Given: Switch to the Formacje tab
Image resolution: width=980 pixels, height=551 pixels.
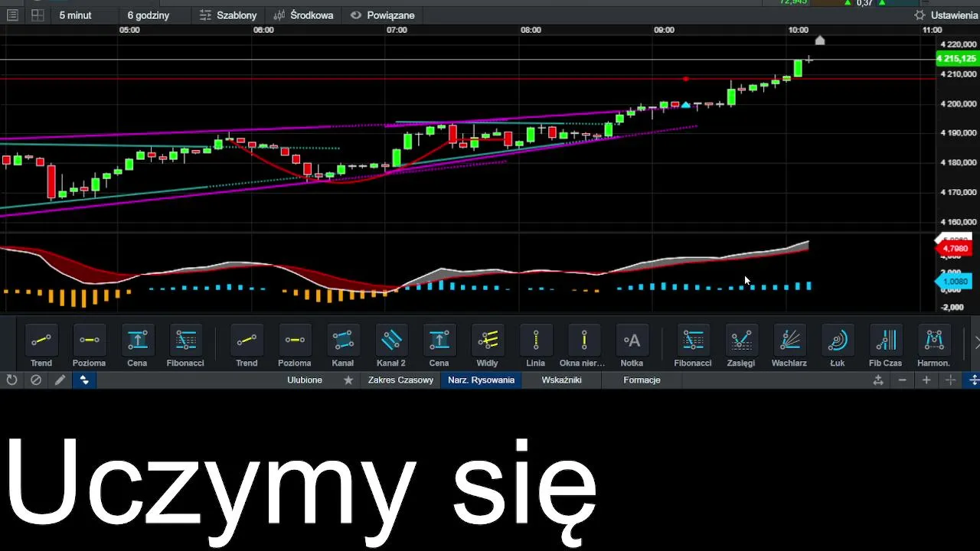Looking at the screenshot, I should [x=642, y=380].
